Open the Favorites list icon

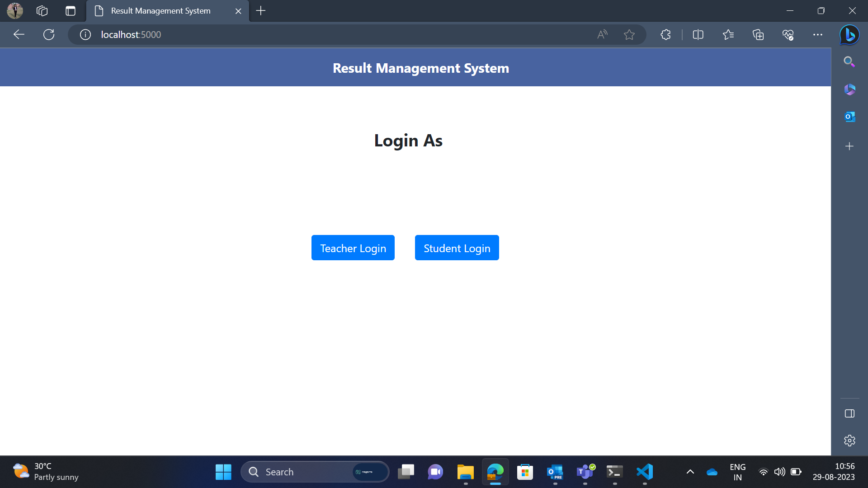[x=728, y=34]
